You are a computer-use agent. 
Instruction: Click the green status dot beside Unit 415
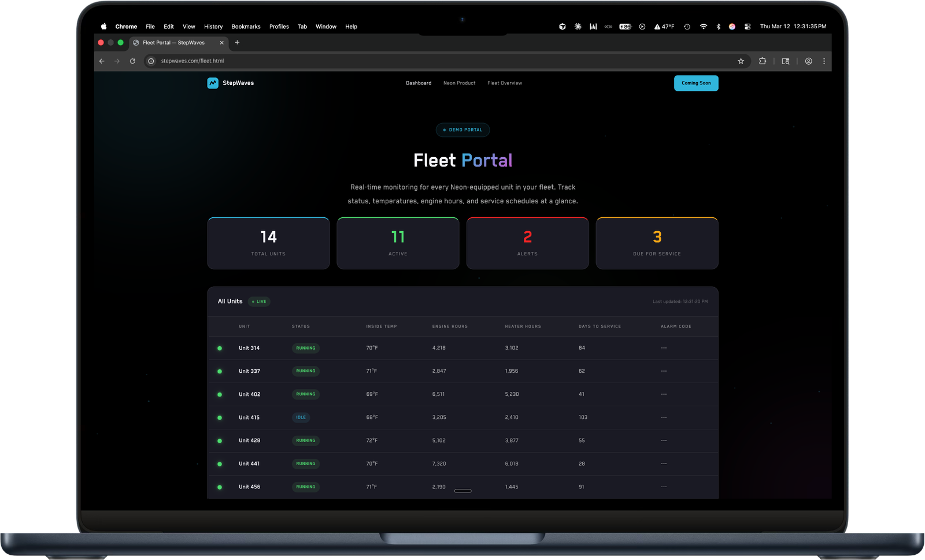click(220, 417)
